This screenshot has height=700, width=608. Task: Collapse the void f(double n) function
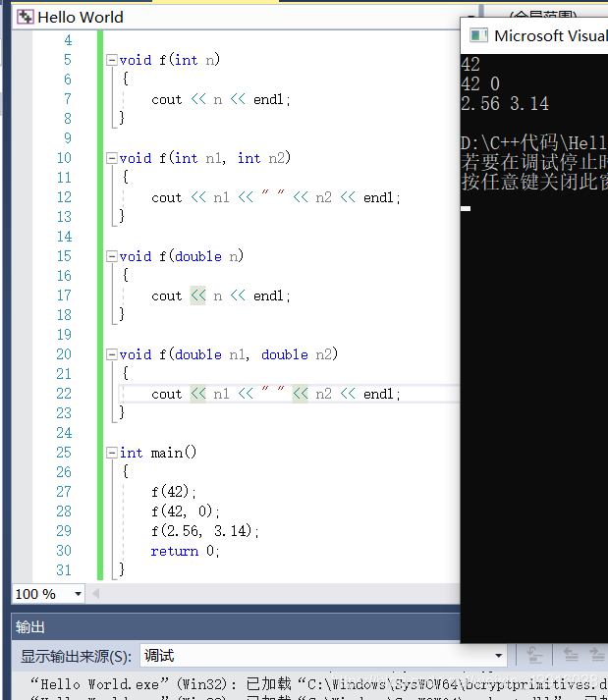[x=111, y=256]
